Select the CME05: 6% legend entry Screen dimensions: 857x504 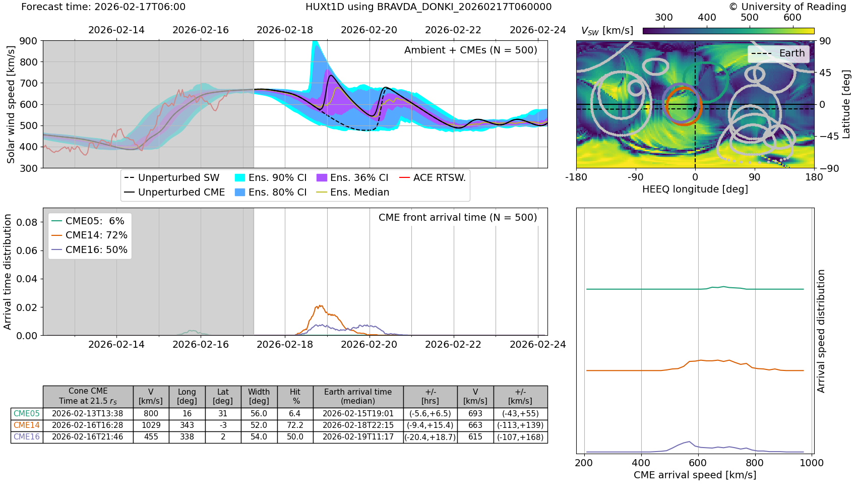(x=88, y=221)
